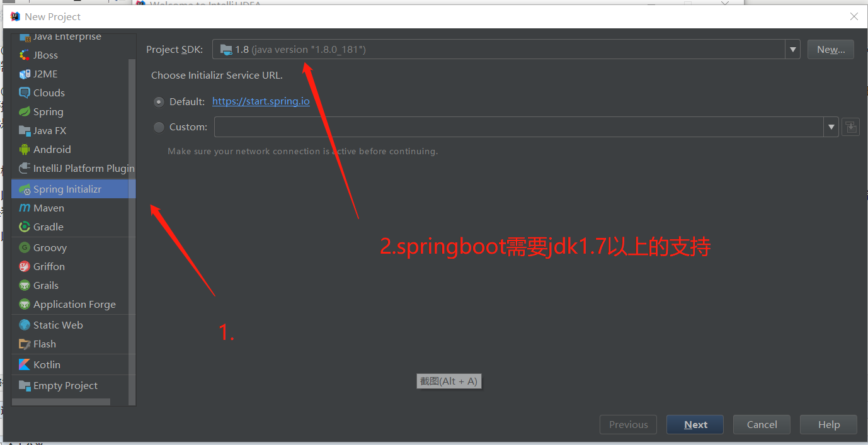This screenshot has width=868, height=445.
Task: Click the history icon beside the Custom URL field
Action: tap(850, 127)
